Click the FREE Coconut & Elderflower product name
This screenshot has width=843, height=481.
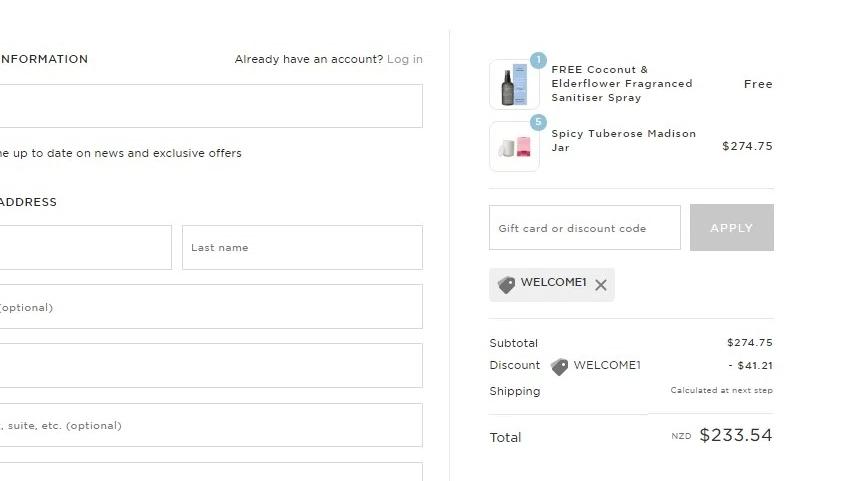coord(621,84)
